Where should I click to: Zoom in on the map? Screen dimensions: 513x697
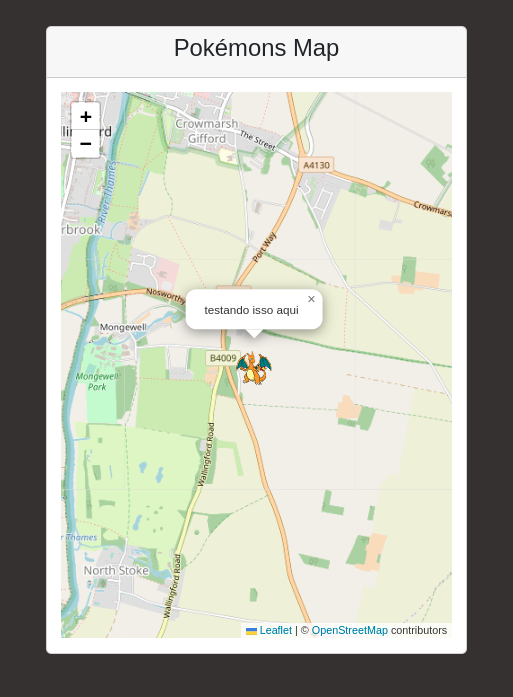click(x=85, y=116)
